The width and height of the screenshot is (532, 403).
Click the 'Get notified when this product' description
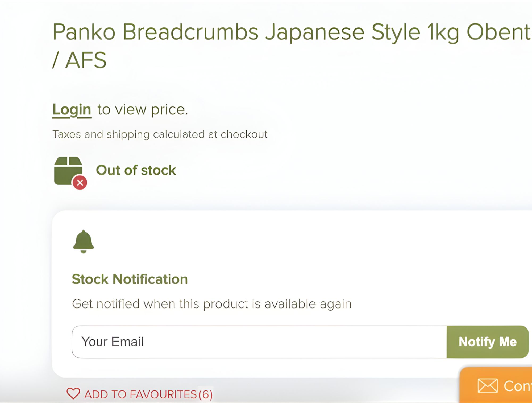[x=211, y=304]
